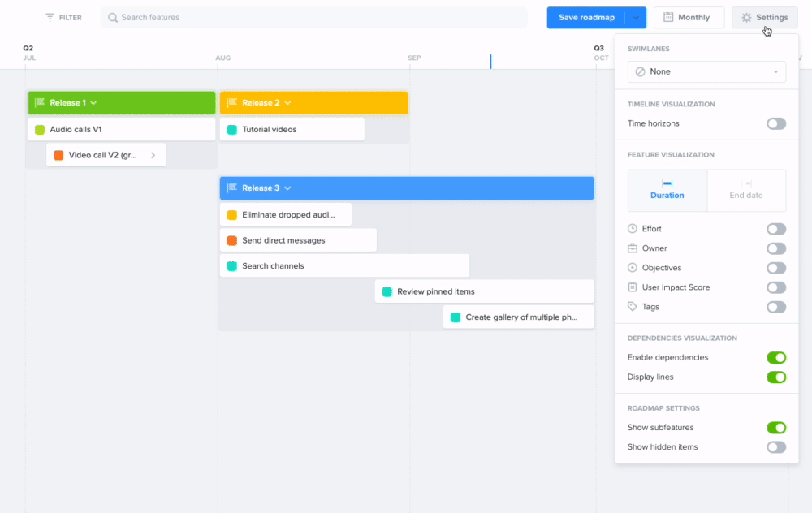
Task: Click the Settings button label
Action: (x=771, y=18)
